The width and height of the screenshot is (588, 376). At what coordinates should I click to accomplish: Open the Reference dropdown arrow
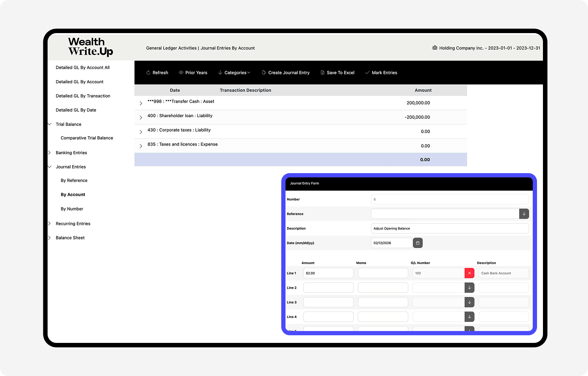pyautogui.click(x=524, y=214)
